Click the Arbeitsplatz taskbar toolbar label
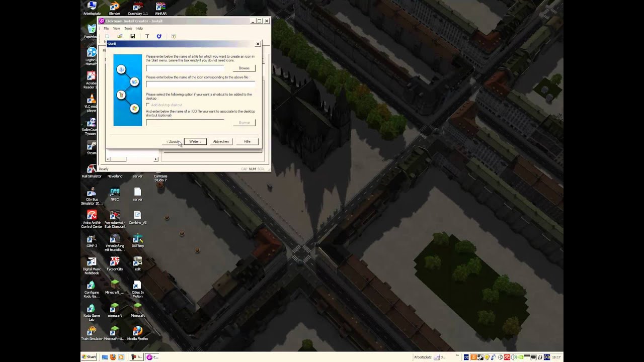The width and height of the screenshot is (644, 362). (423, 357)
